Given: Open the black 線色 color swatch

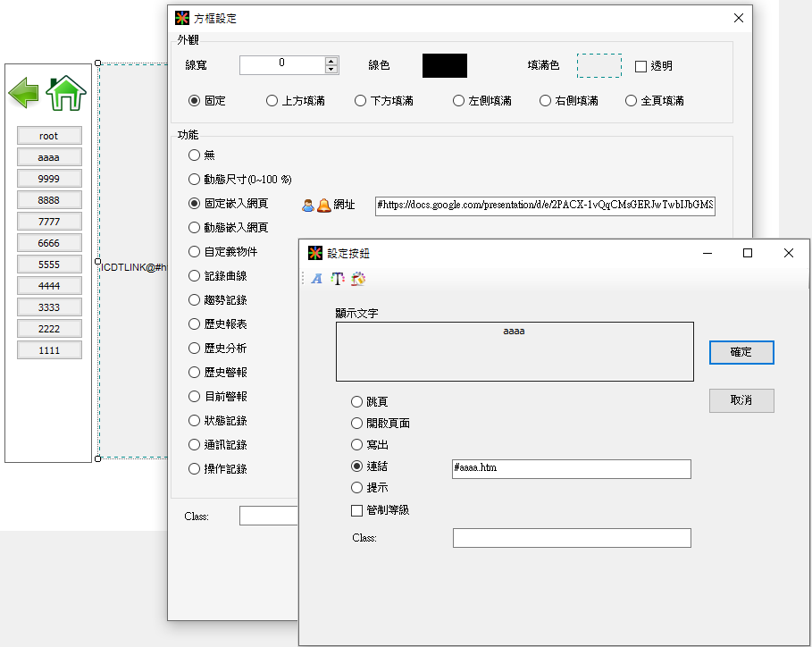Looking at the screenshot, I should pos(445,66).
